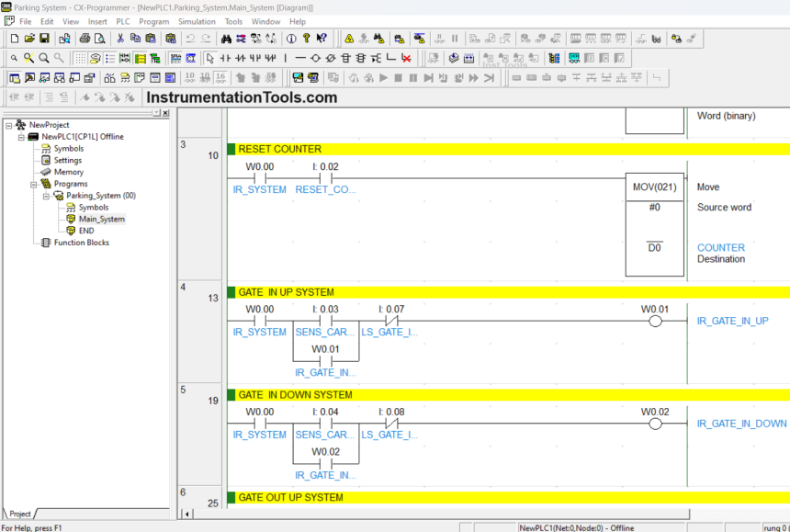Click the W0.01 IR_GATE_IN_UP output coil

click(x=654, y=322)
